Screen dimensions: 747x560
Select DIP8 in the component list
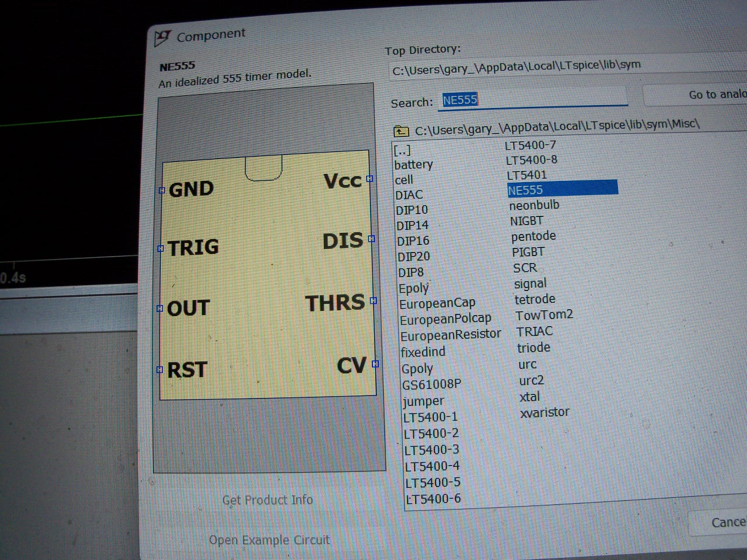[x=411, y=272]
